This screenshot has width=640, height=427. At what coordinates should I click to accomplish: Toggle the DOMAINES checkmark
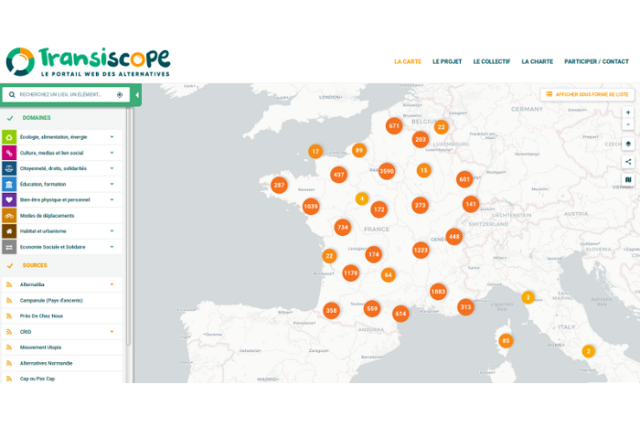coord(10,118)
